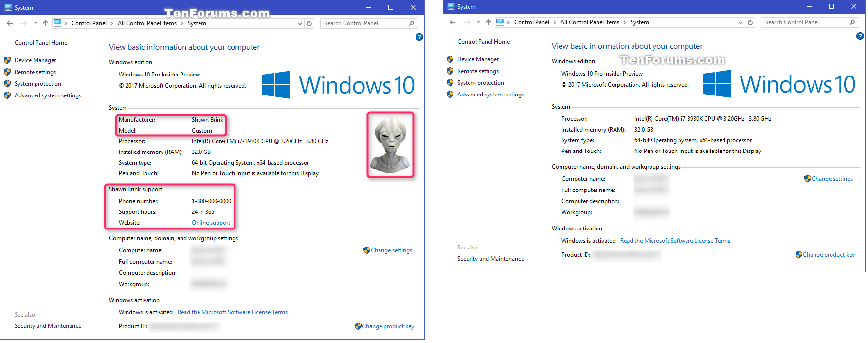Click shield icon beside Advanced system settings, right window
The height and width of the screenshot is (343, 868).
450,95
